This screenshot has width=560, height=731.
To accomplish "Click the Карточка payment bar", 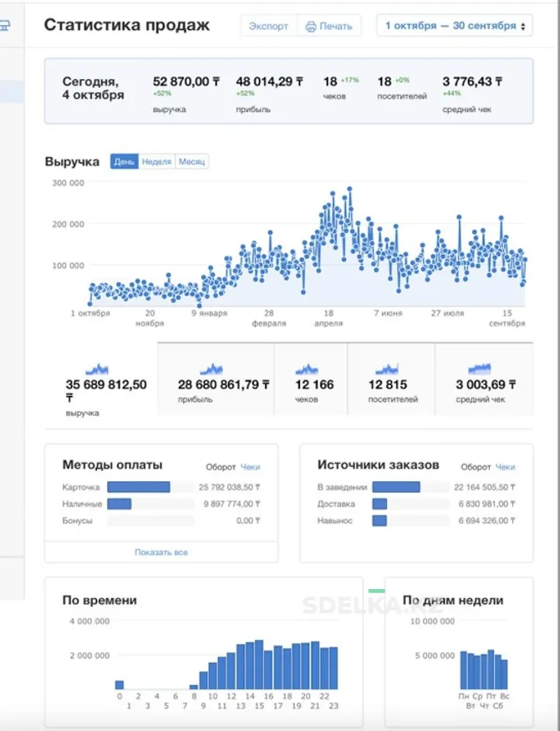I will pos(139,487).
